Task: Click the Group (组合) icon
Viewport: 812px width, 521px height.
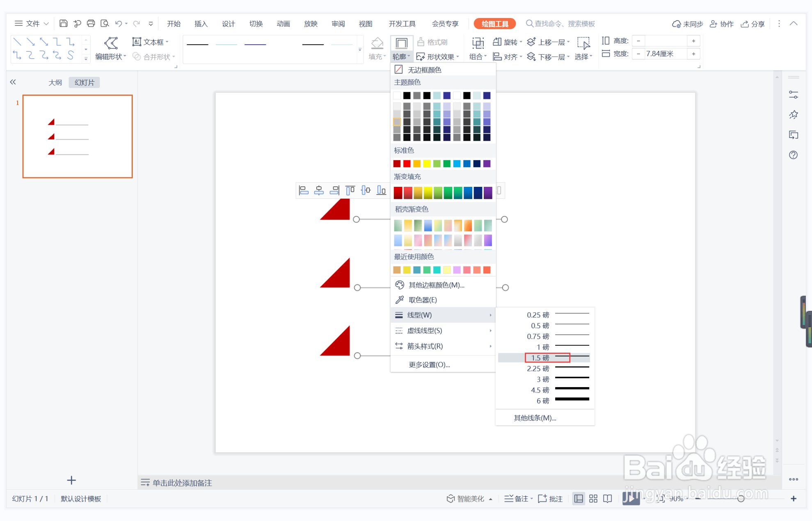Action: click(x=478, y=43)
